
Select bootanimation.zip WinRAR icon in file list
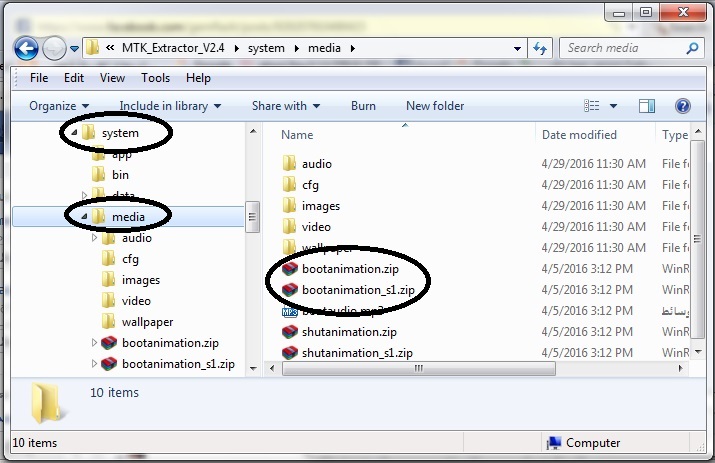(x=290, y=269)
